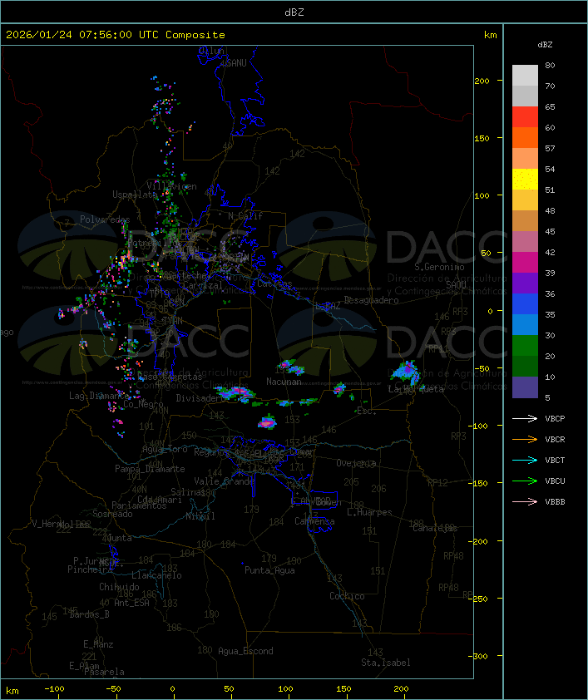588x700 pixels.
Task: Click the Desaguadero label on the map
Action: pyautogui.click(x=372, y=300)
